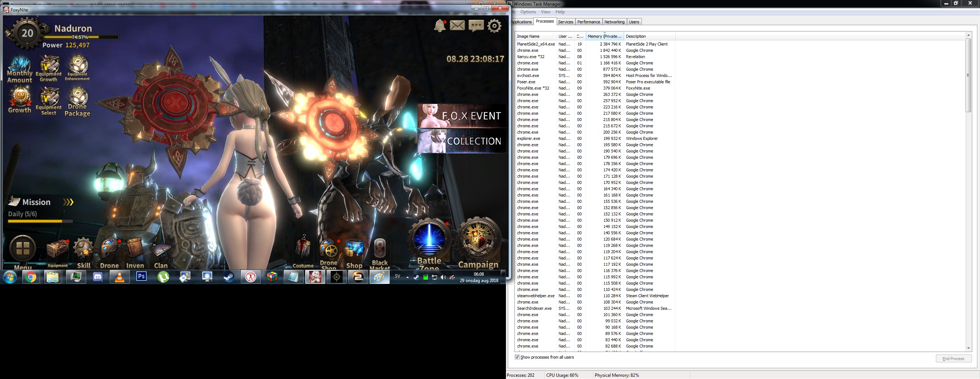Open the game settings gear icon
This screenshot has height=379, width=980.
click(494, 26)
